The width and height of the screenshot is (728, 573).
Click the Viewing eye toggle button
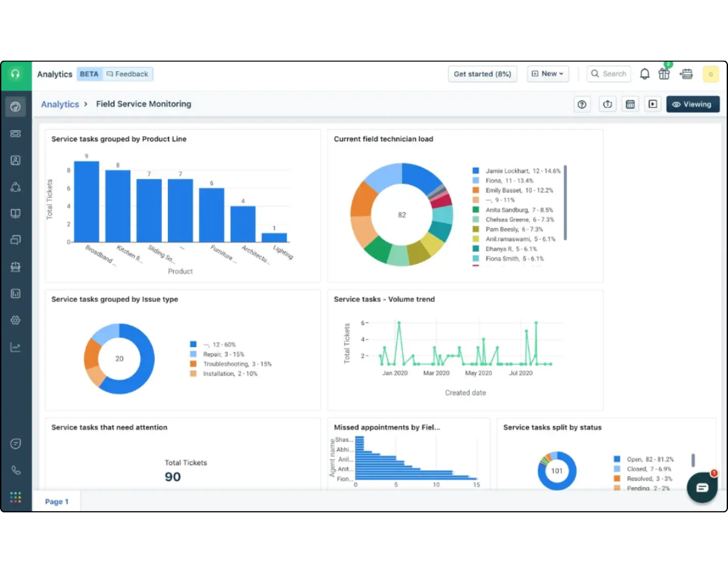[693, 104]
